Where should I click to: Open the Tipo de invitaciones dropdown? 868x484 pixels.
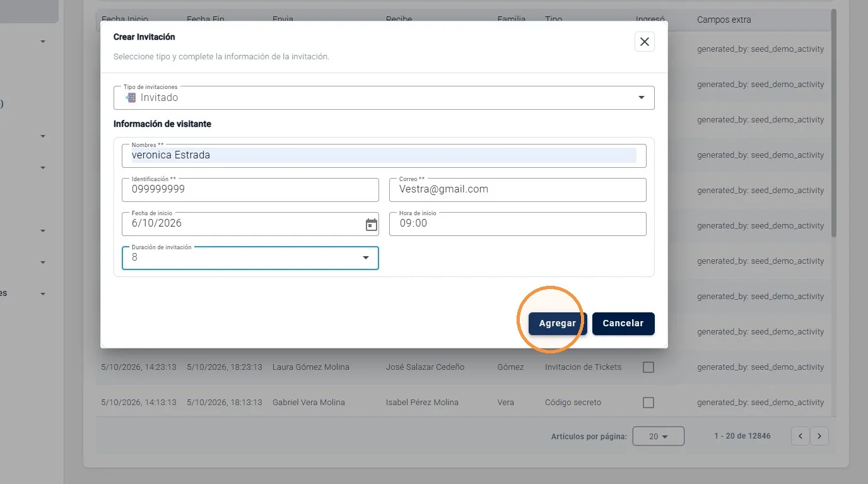click(384, 98)
